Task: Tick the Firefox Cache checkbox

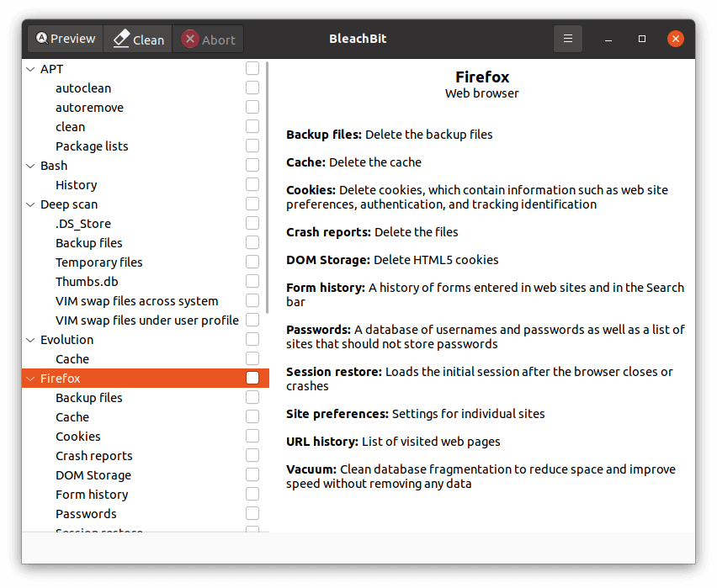Action: pyautogui.click(x=252, y=417)
